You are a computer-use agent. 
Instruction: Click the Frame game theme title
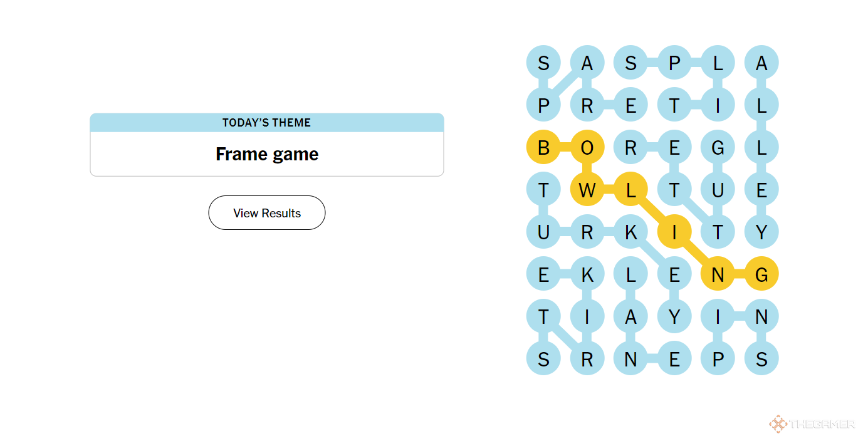click(x=267, y=154)
